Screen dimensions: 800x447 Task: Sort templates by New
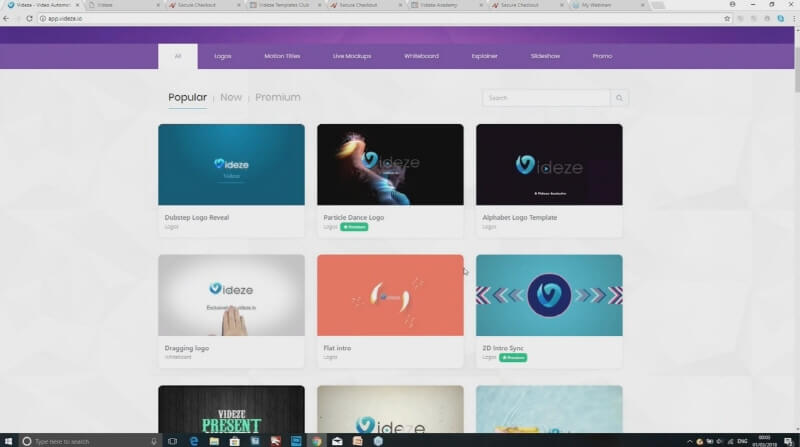tap(231, 97)
